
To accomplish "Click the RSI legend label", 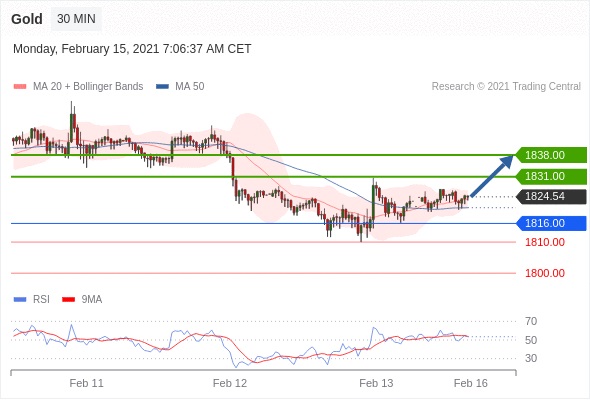I will (41, 300).
